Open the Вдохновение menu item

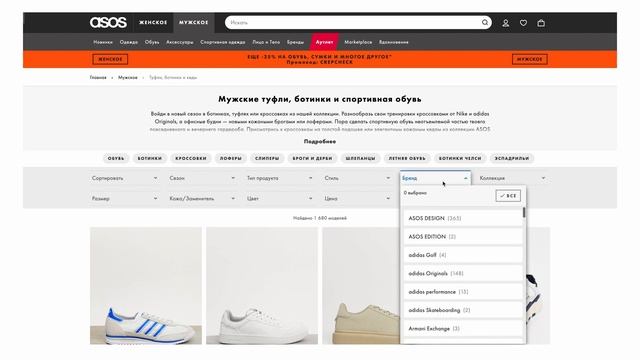pyautogui.click(x=393, y=42)
